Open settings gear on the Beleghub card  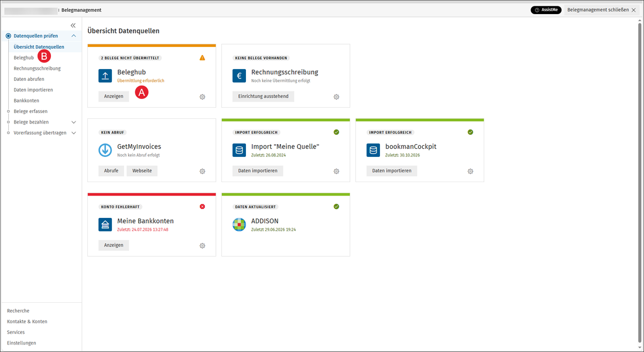pyautogui.click(x=203, y=97)
